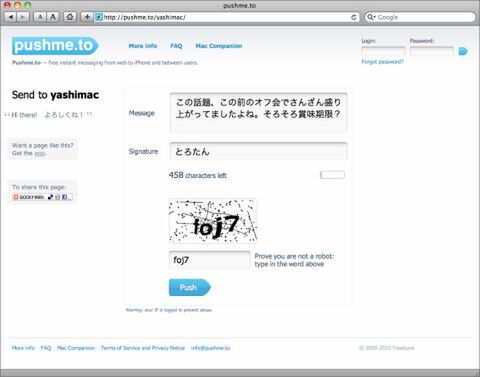
Task: Click inside the Message text area
Action: click(258, 113)
